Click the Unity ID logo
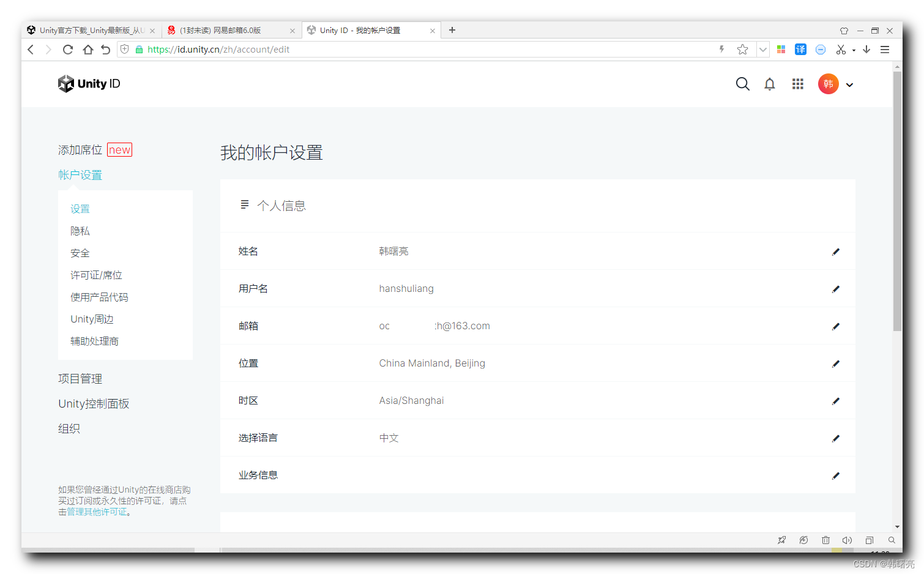The image size is (924, 574). coord(89,84)
